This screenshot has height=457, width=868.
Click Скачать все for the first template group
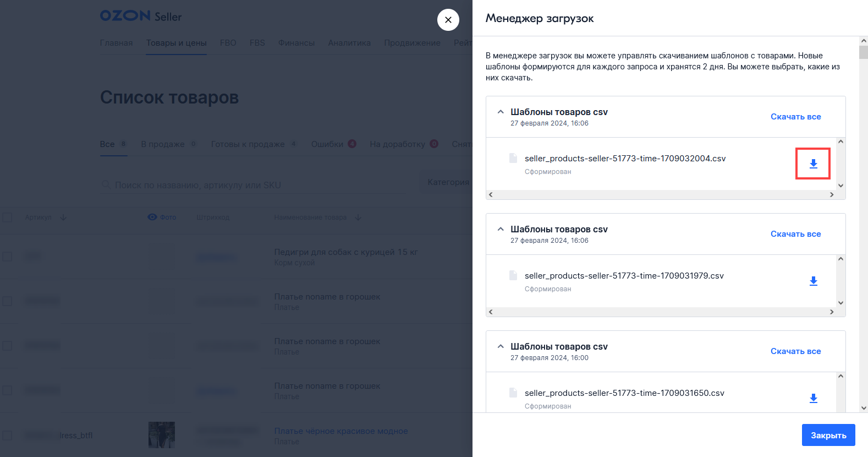[x=795, y=117]
